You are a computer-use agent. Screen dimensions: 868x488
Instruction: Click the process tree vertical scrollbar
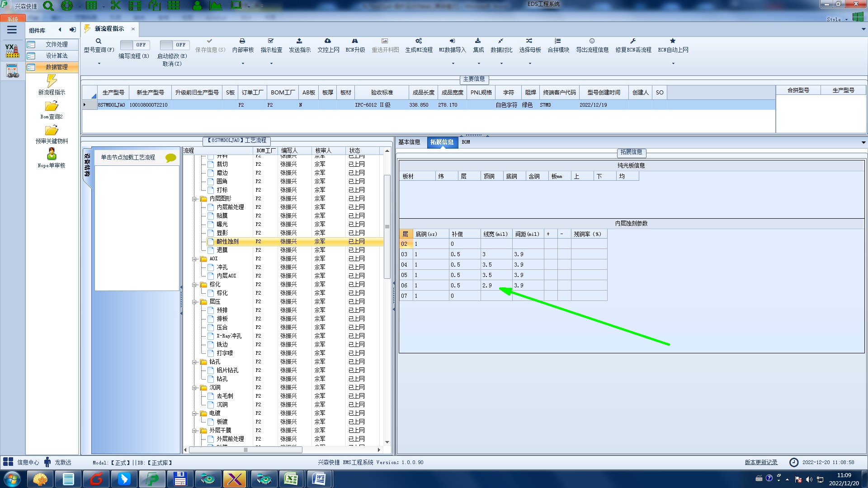pyautogui.click(x=387, y=226)
